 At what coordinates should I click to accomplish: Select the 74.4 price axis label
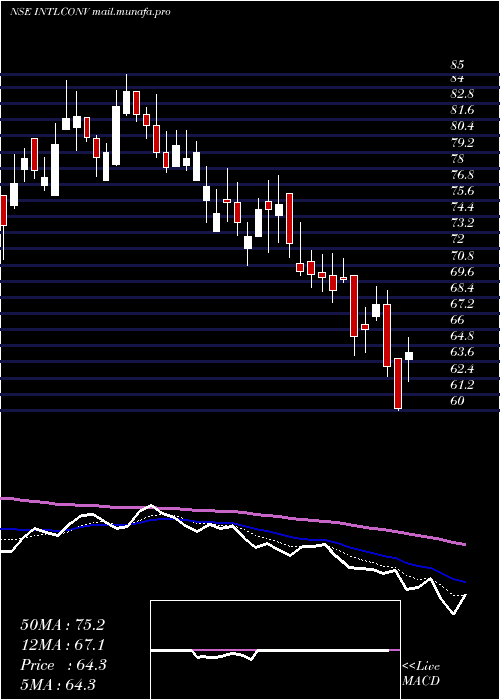[462, 207]
